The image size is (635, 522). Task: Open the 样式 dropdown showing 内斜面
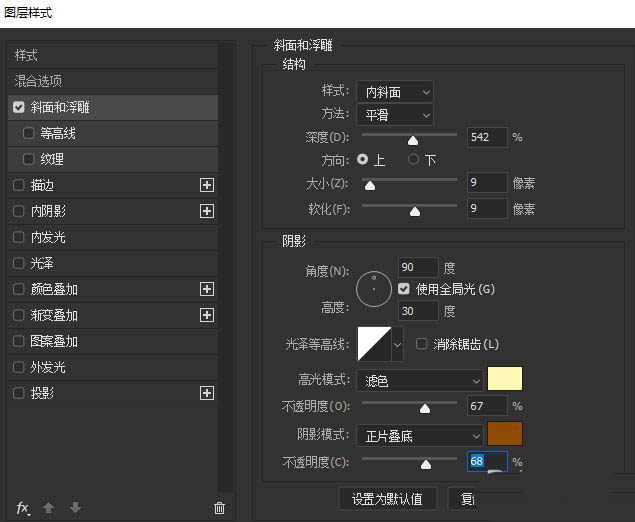pyautogui.click(x=395, y=92)
